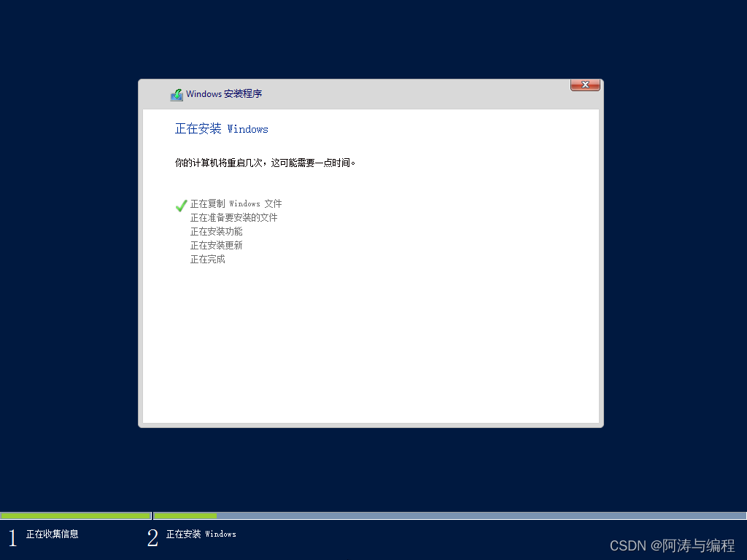Select the 正在安装更新 step
Image resolution: width=747 pixels, height=560 pixels.
[216, 245]
